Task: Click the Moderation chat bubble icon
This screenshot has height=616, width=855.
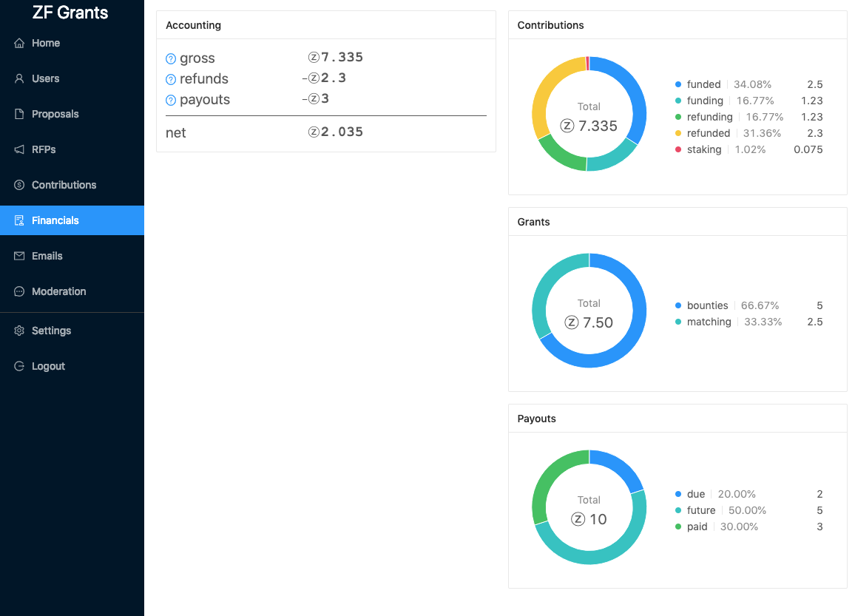Action: click(x=19, y=291)
